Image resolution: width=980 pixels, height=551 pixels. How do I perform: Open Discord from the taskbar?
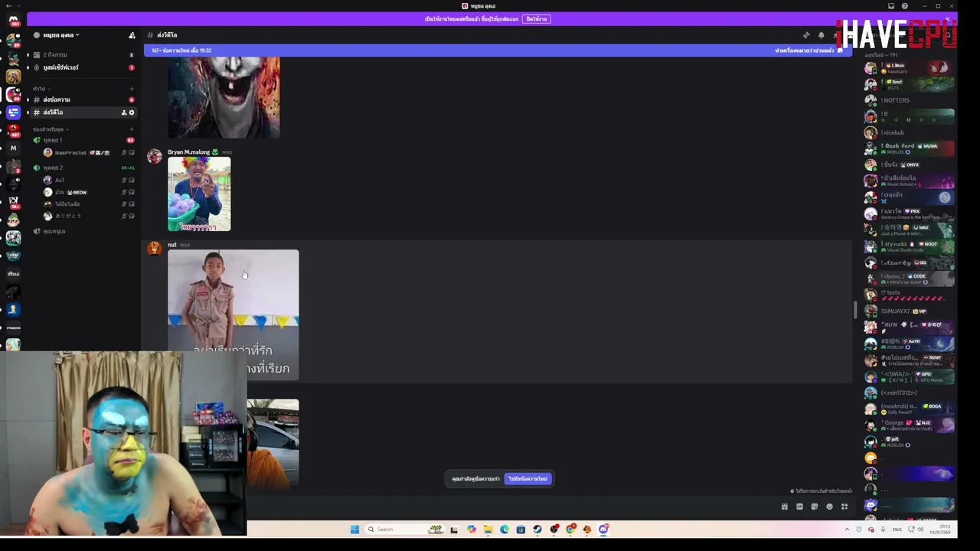point(604,530)
